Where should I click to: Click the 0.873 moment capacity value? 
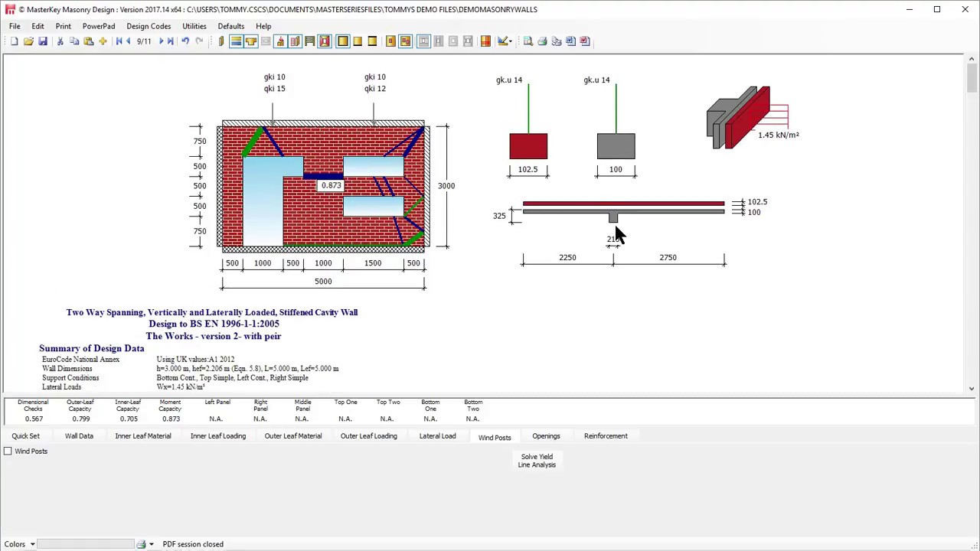(171, 419)
